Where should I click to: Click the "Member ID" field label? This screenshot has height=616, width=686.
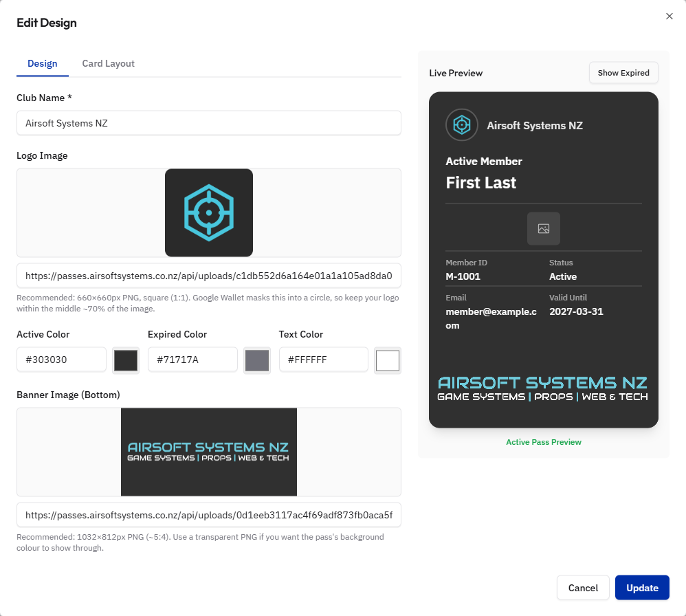(x=466, y=263)
